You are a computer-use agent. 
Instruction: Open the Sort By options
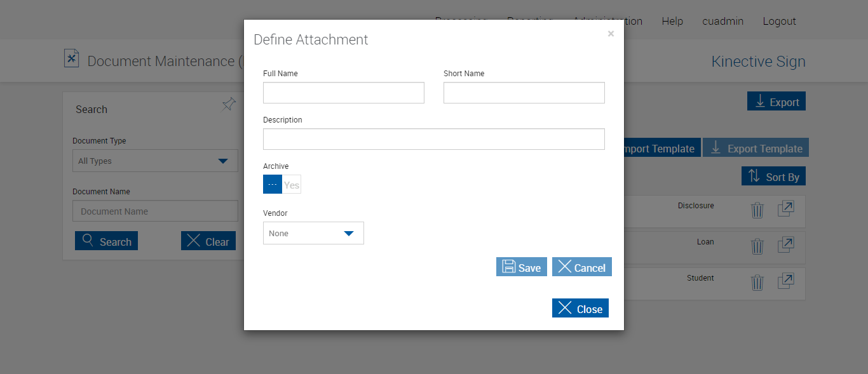coord(773,177)
